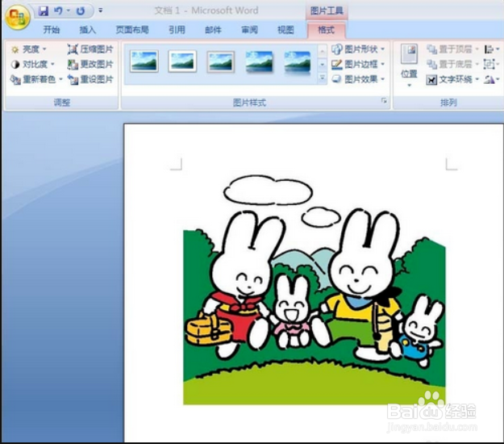The image size is (504, 444).
Task: Open the 重新着色 recolor menu
Action: click(x=36, y=79)
